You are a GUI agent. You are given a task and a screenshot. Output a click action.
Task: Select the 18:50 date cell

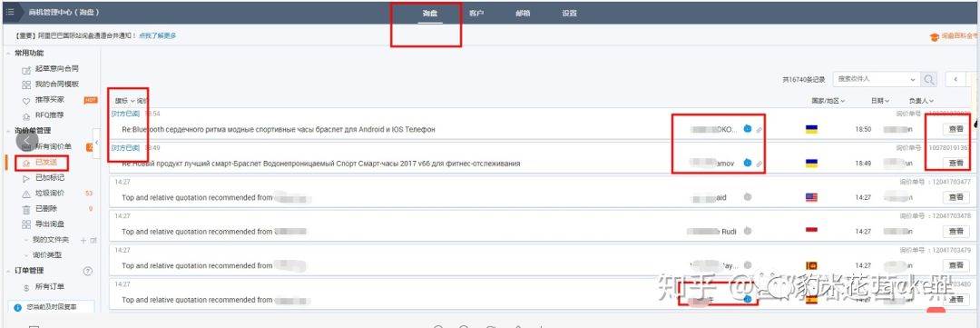tap(863, 129)
